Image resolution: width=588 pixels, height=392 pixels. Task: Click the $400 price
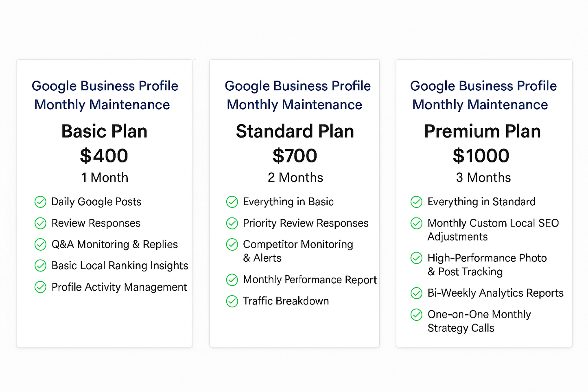coord(104,156)
